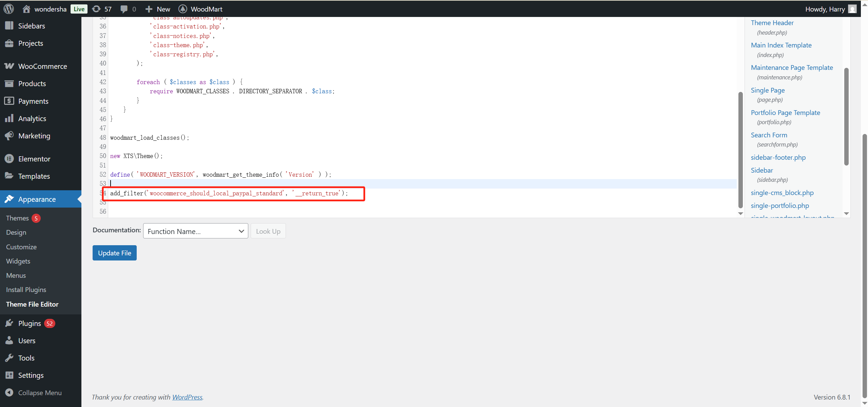The image size is (868, 407).
Task: Open sidebar-footer.php from the file list
Action: point(778,157)
